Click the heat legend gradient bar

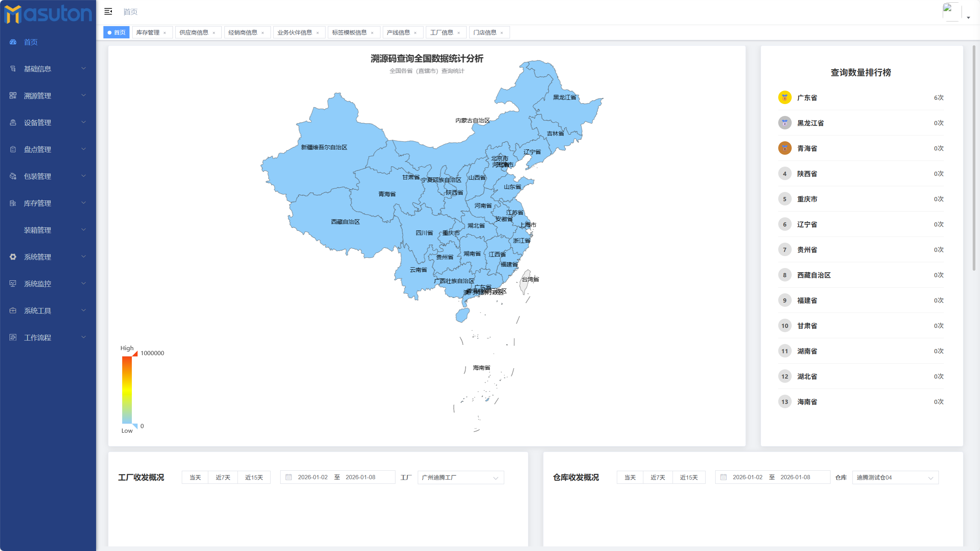click(x=127, y=390)
